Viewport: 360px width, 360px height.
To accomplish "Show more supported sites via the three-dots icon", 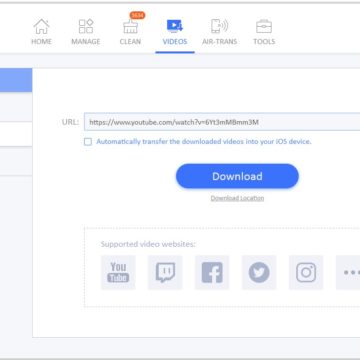I will (x=348, y=272).
